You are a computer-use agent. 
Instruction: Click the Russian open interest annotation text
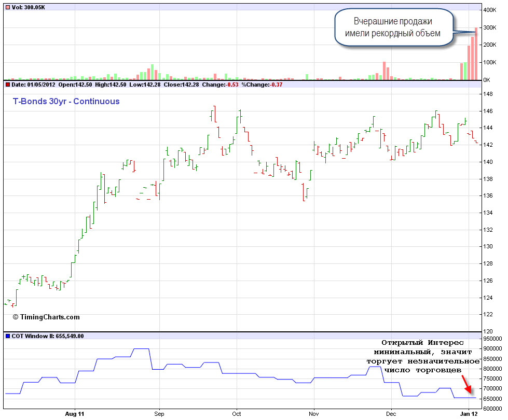click(x=422, y=357)
